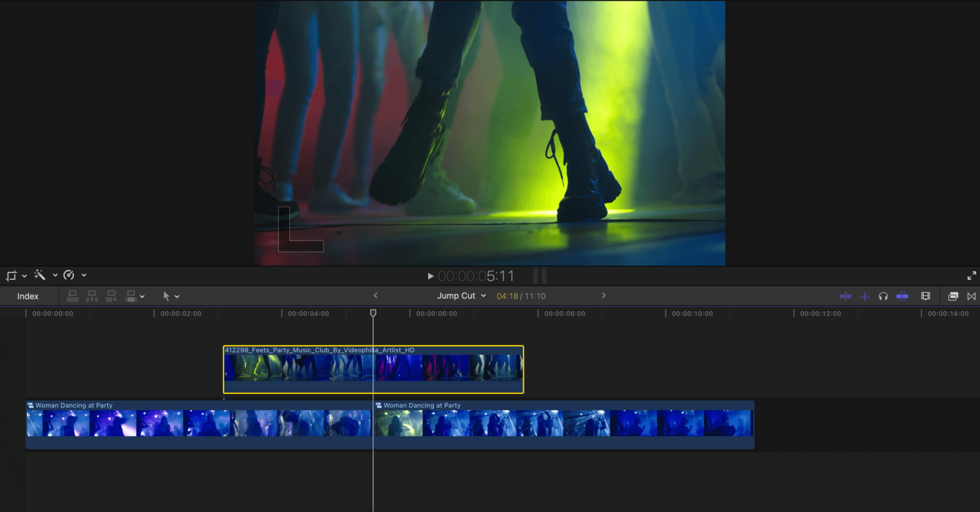Toggle the Solo headphones button

click(883, 296)
